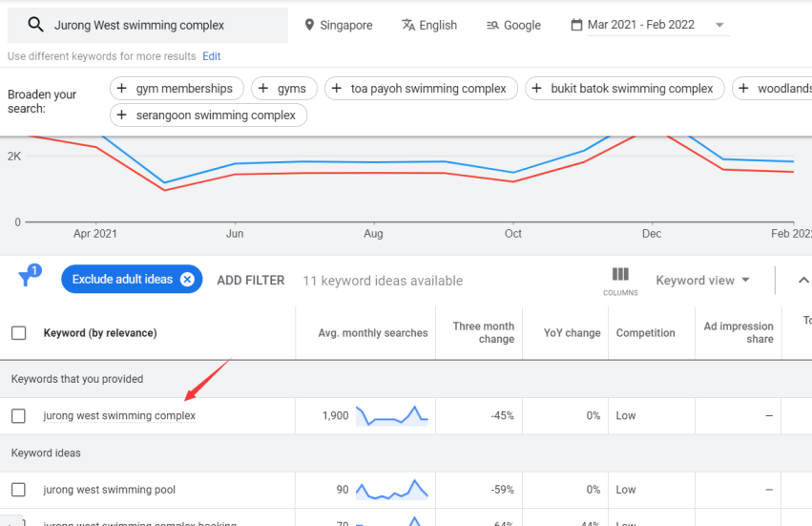
Task: Remove Exclude adult ideas filter with X
Action: pyautogui.click(x=187, y=280)
